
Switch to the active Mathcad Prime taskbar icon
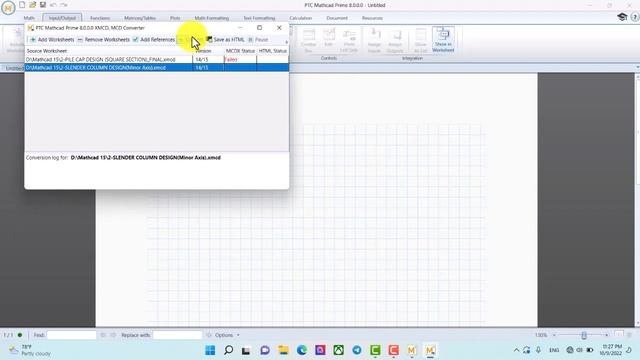pos(430,350)
